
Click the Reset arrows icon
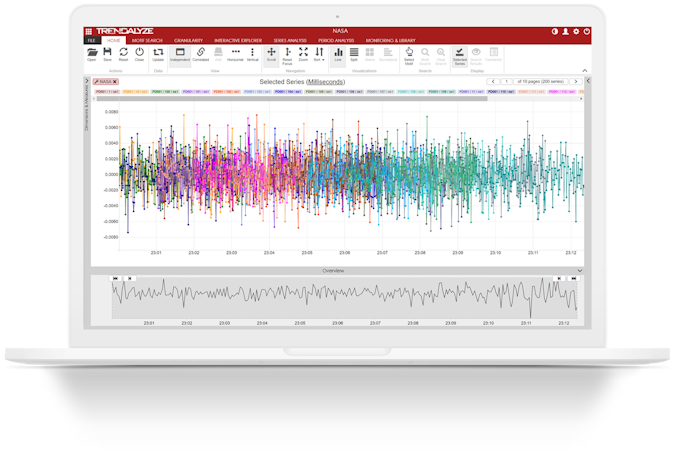[124, 54]
